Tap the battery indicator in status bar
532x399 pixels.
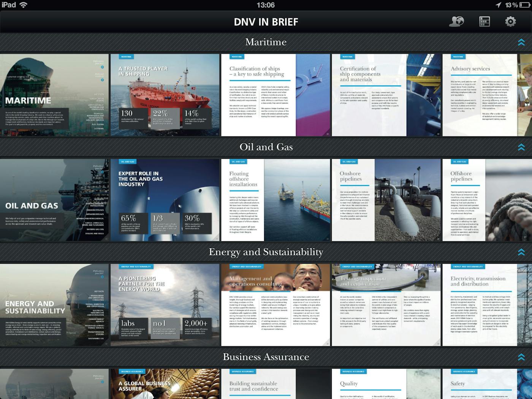[524, 5]
